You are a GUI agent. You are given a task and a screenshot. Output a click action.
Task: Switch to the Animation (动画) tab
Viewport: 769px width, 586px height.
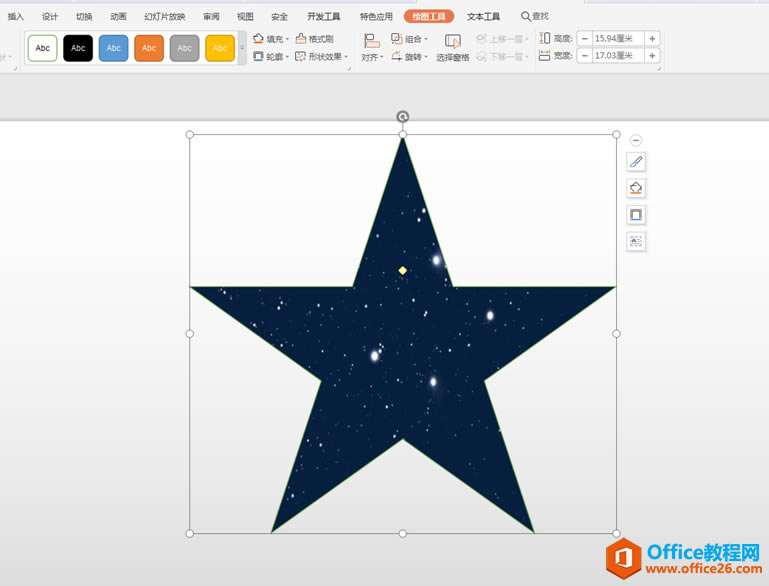tap(118, 17)
